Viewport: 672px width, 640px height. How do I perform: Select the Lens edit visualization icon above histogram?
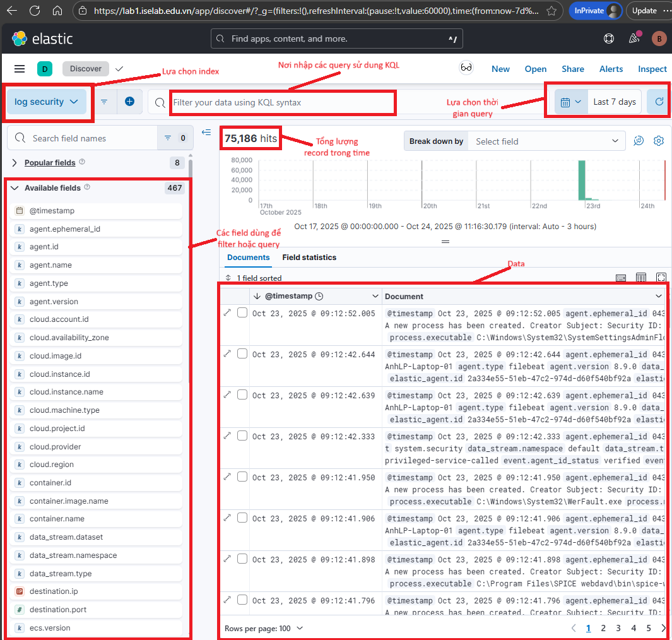coord(637,141)
